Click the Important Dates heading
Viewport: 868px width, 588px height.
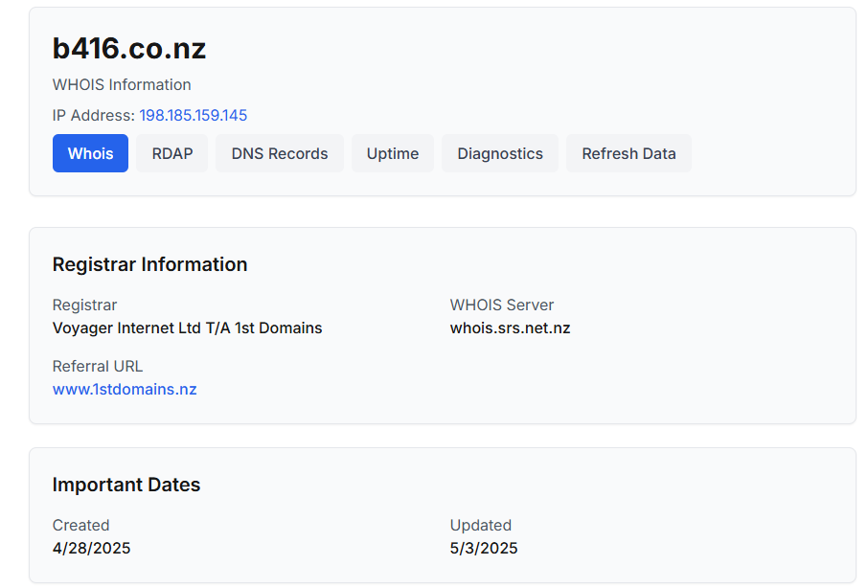(x=126, y=485)
